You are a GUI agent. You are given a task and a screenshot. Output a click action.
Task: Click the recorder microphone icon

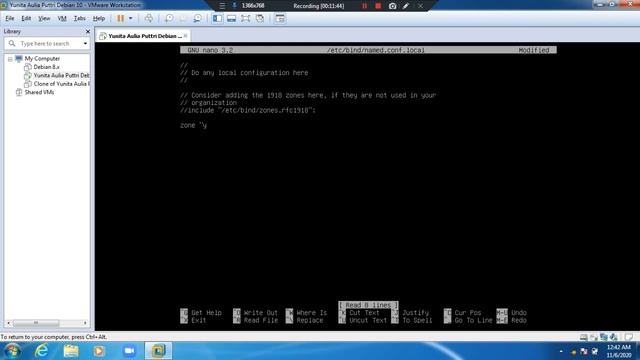(x=234, y=5)
